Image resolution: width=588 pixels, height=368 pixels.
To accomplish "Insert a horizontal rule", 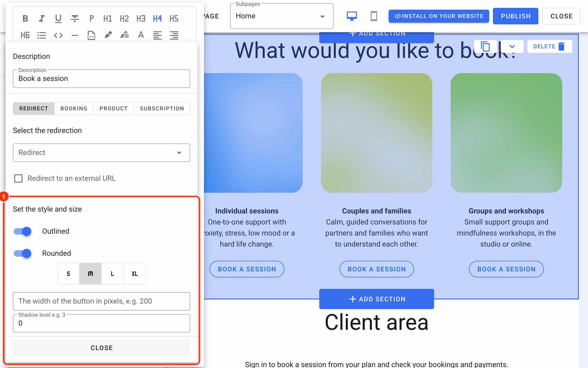I will (75, 35).
